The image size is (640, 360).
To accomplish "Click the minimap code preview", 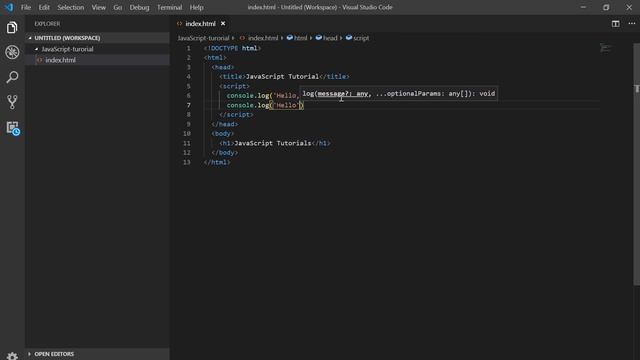I will tap(605, 48).
